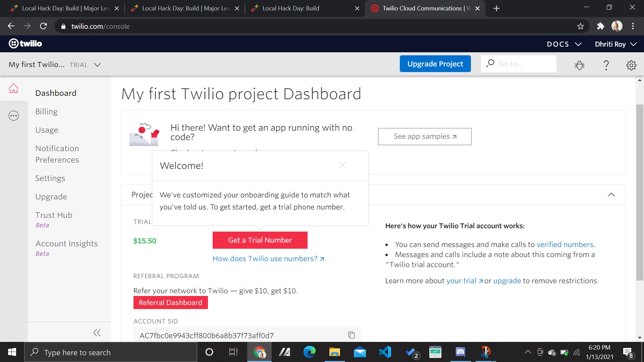The width and height of the screenshot is (644, 362).
Task: Collapse the Project Info panel chevron
Action: pyautogui.click(x=611, y=195)
